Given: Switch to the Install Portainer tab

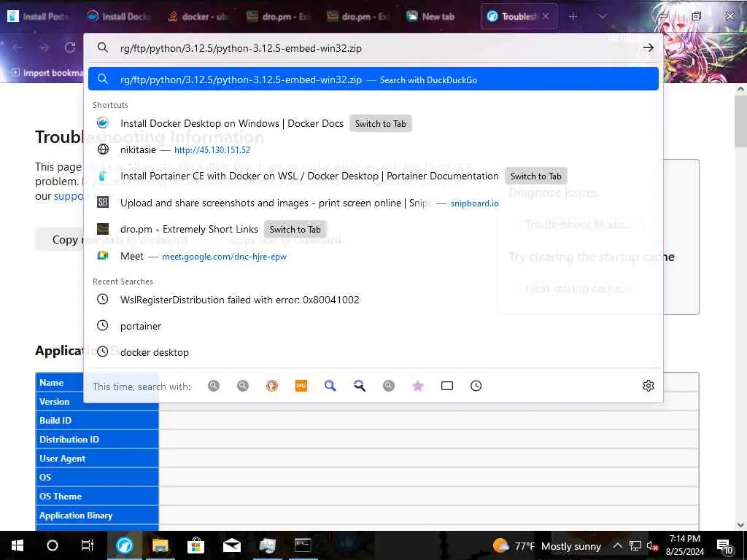Looking at the screenshot, I should [x=39, y=16].
